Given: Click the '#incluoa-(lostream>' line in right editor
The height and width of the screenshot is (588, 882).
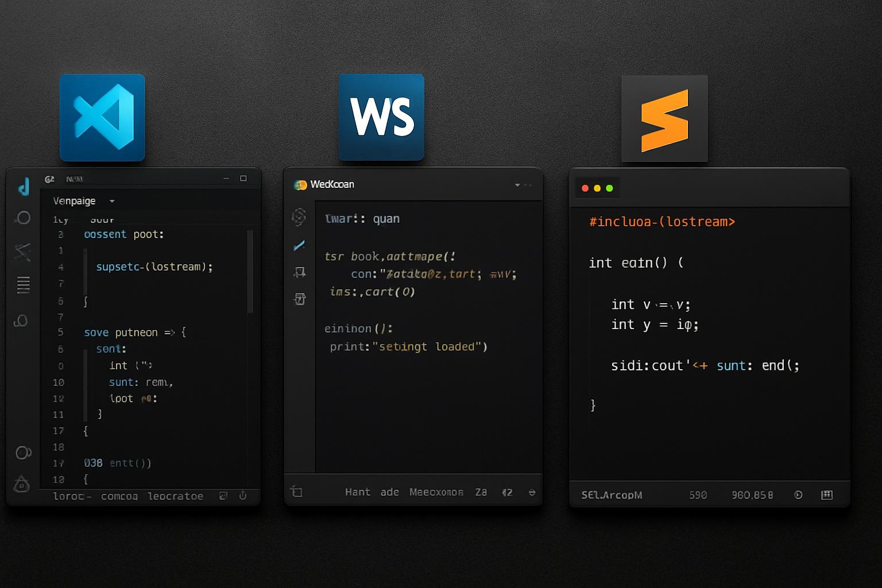Looking at the screenshot, I should (662, 222).
